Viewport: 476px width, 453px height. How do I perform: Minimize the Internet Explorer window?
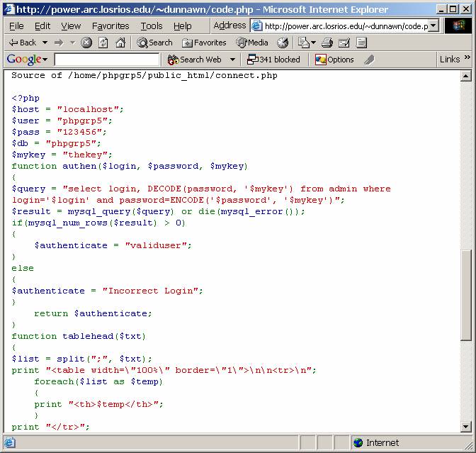(441, 9)
